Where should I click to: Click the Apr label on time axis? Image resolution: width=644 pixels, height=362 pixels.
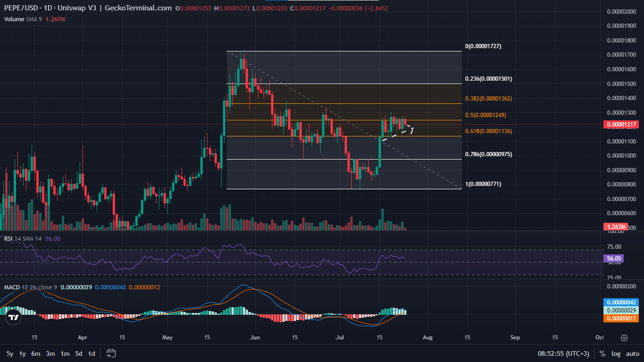tap(83, 337)
